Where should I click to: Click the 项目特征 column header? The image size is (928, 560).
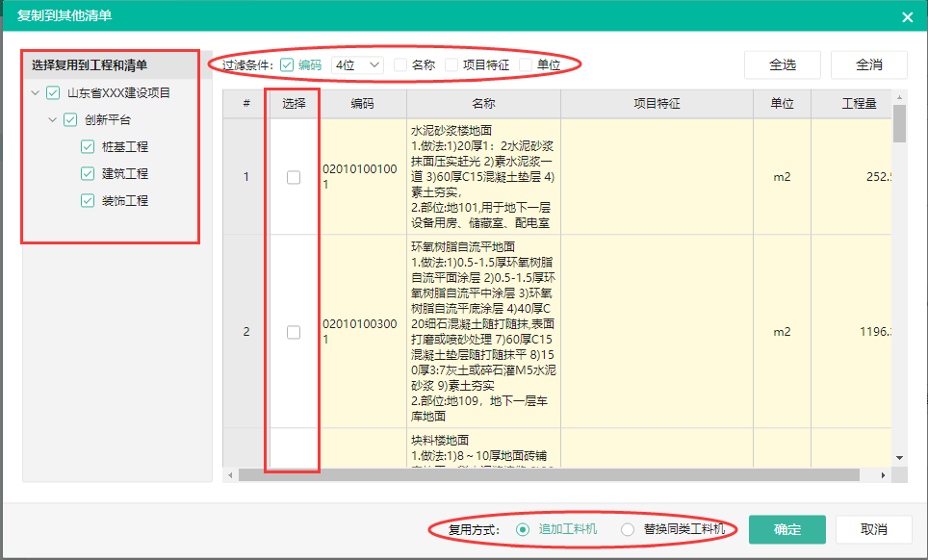[657, 104]
